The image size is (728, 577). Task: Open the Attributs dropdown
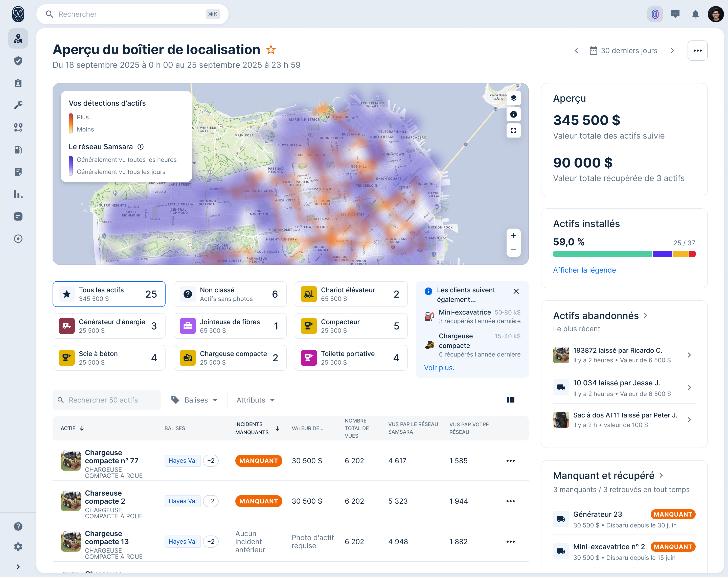pos(256,400)
